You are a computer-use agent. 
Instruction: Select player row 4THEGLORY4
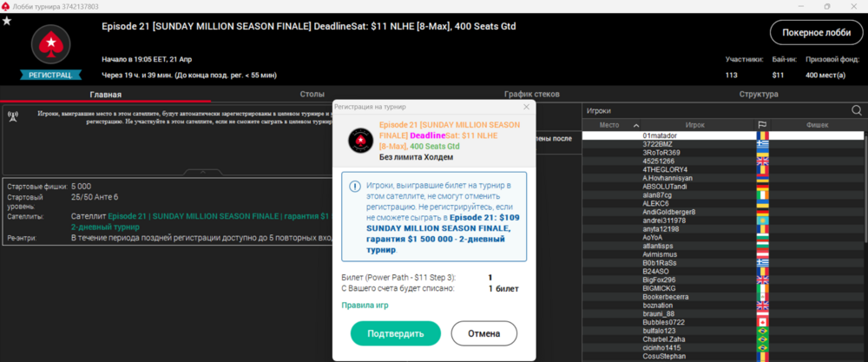tap(723, 169)
